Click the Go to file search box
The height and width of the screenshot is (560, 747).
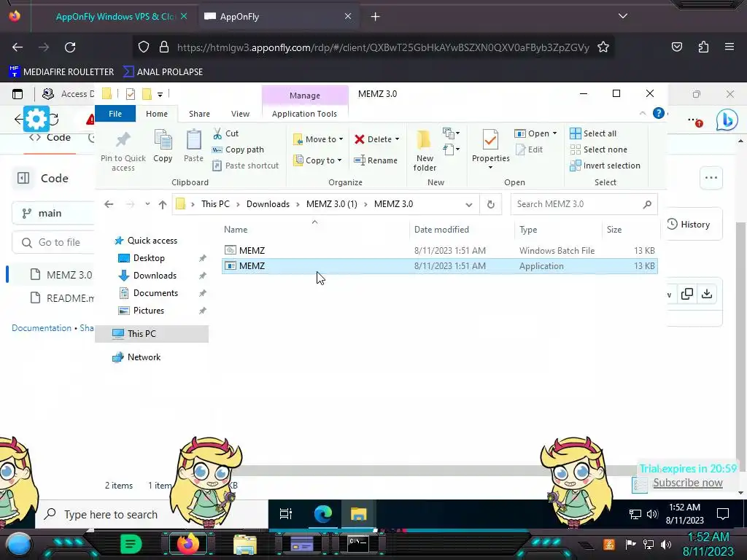(x=53, y=242)
